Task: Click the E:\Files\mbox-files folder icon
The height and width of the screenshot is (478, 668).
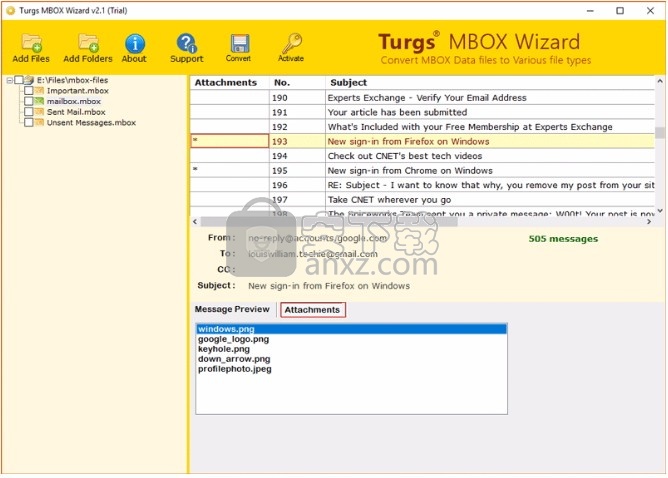Action: (29, 80)
